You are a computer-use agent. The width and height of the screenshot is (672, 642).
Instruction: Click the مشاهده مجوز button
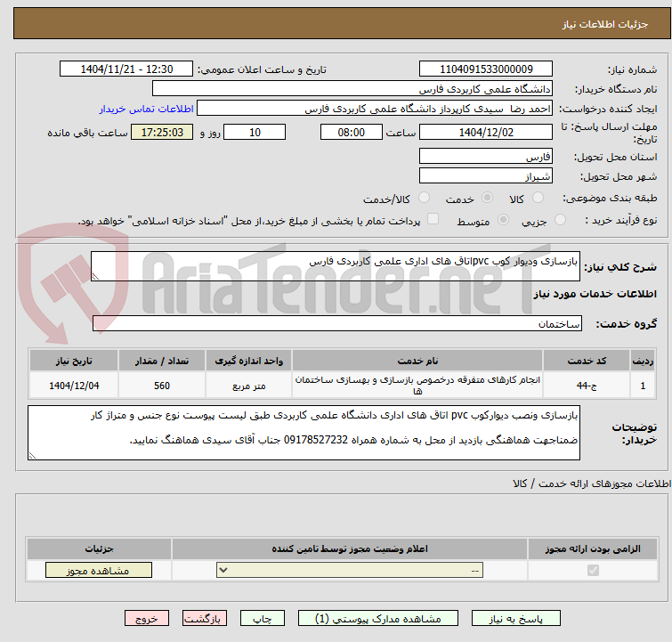point(99,571)
